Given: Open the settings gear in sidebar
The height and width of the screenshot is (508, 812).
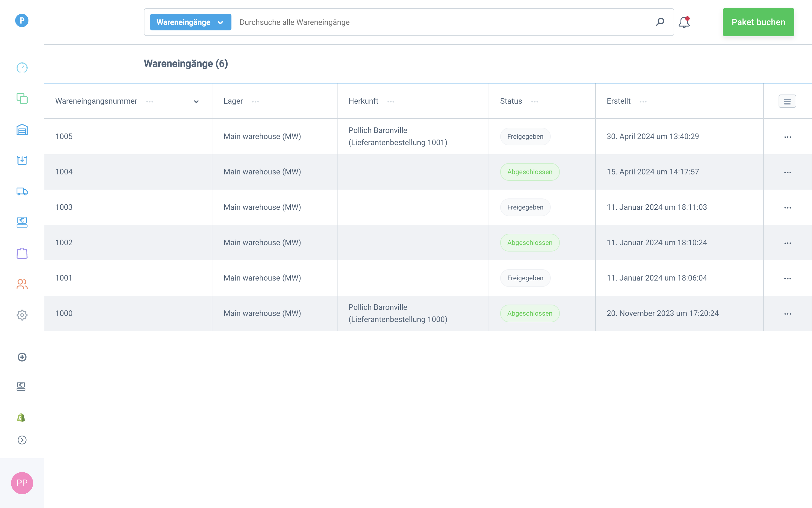Looking at the screenshot, I should (x=22, y=315).
